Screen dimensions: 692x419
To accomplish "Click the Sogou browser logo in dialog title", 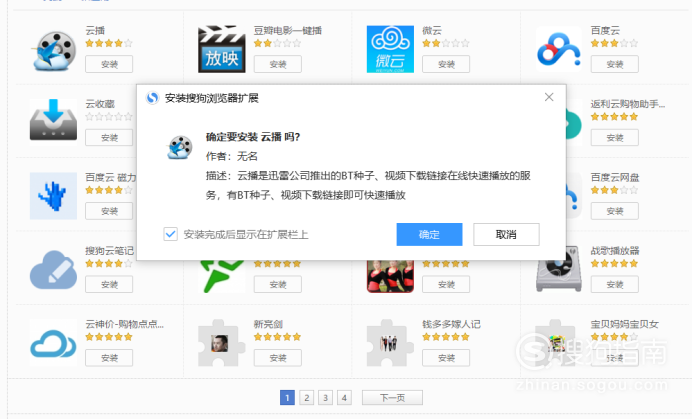I will [152, 98].
